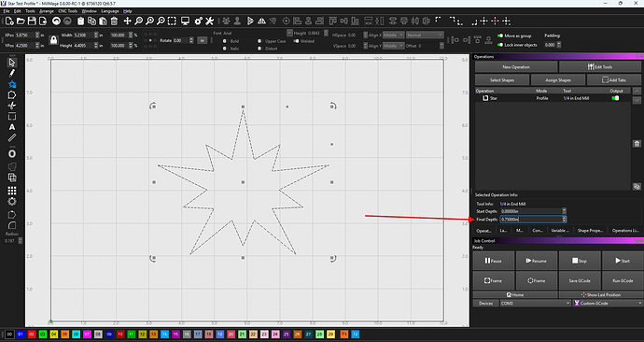The height and width of the screenshot is (342, 644).
Task: Toggle the Move as group switch
Action: click(500, 36)
